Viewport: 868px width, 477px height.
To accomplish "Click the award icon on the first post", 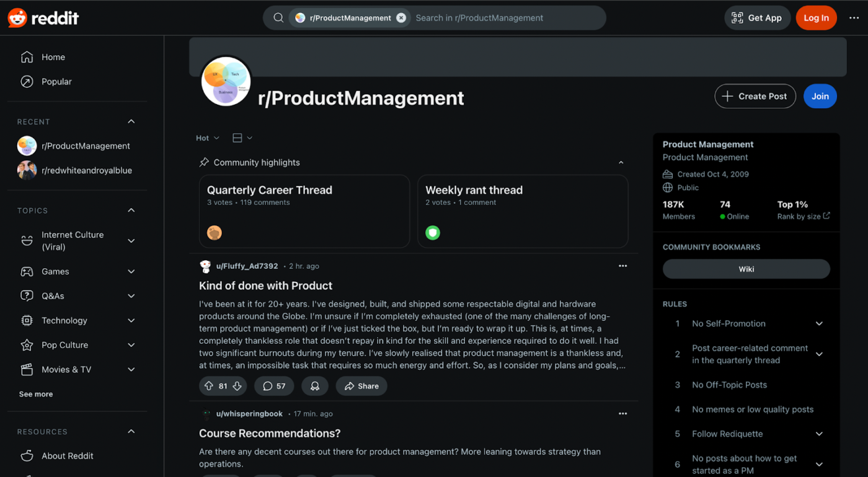I will coord(315,386).
